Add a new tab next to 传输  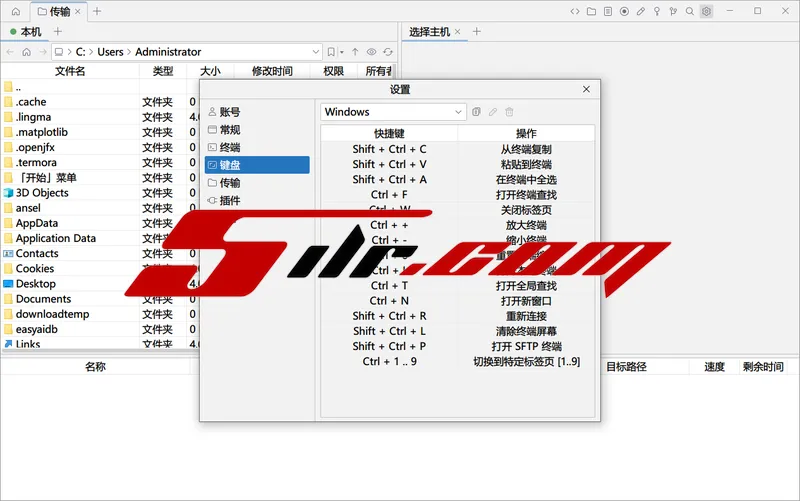click(97, 11)
